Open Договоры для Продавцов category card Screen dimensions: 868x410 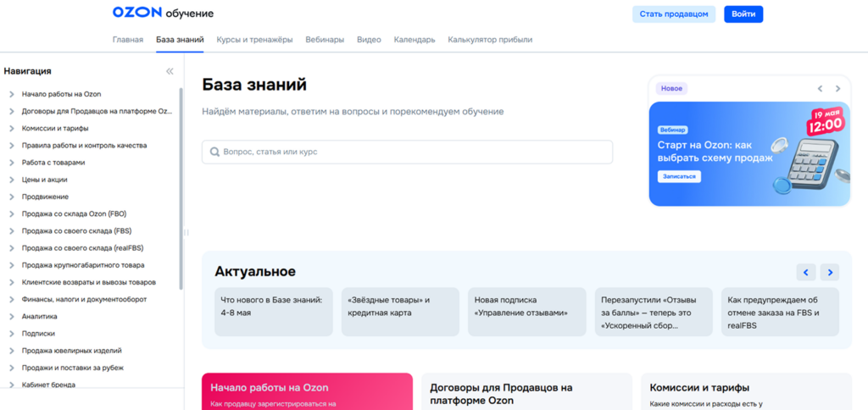[526, 391]
